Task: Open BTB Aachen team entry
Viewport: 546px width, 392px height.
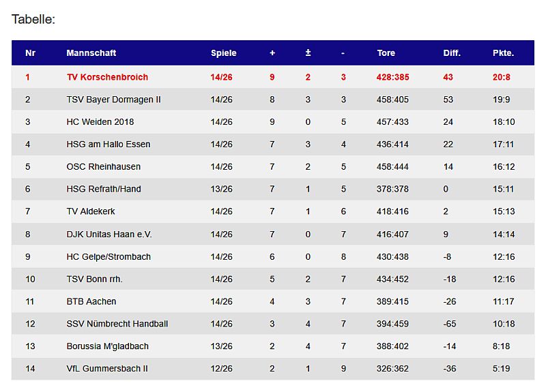Action: (91, 301)
